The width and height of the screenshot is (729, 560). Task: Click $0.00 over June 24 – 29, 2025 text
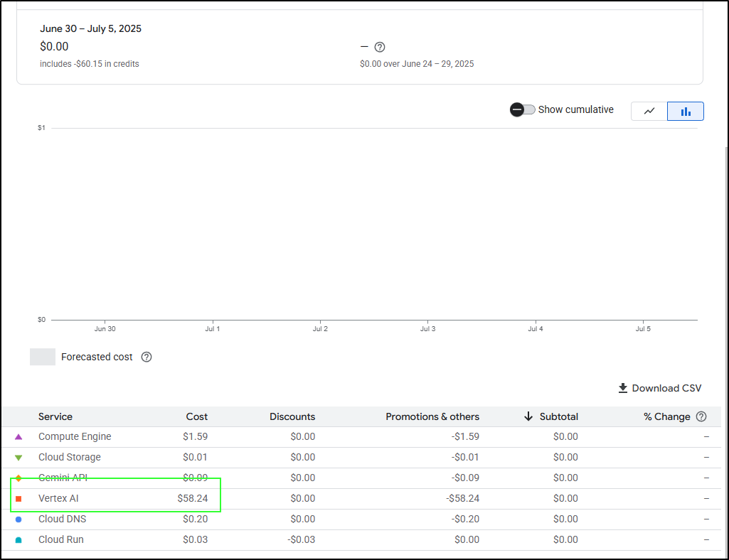pyautogui.click(x=417, y=64)
